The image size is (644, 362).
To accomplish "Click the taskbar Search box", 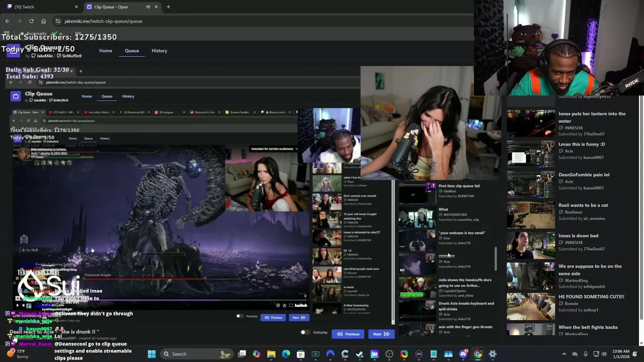I will tap(197, 354).
